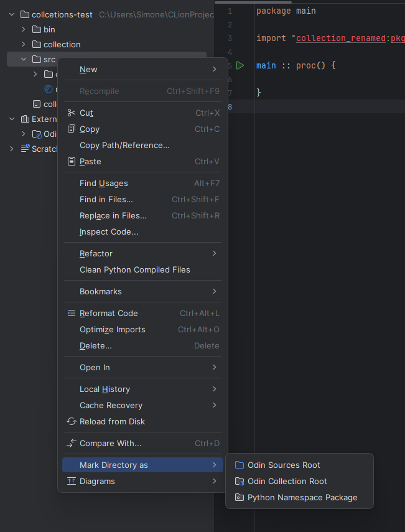The width and height of the screenshot is (405, 532).
Task: Choose Inspect Code
Action: click(x=143, y=231)
